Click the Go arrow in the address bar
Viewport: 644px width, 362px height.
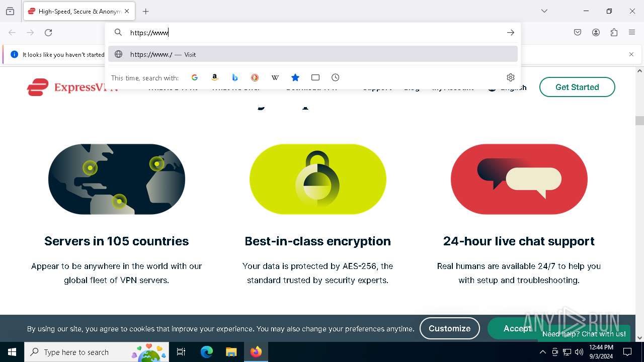click(x=511, y=33)
